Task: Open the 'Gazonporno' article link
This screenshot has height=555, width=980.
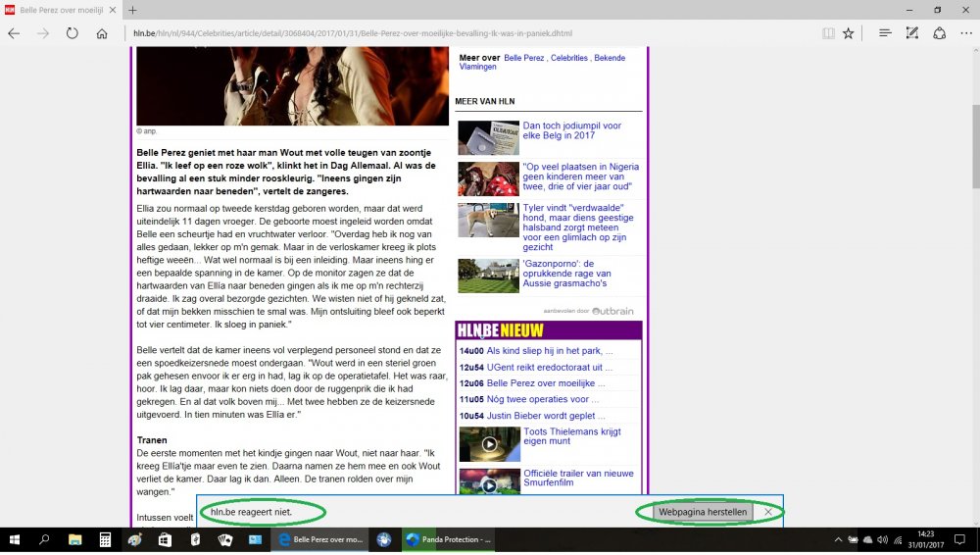Action: [x=566, y=274]
